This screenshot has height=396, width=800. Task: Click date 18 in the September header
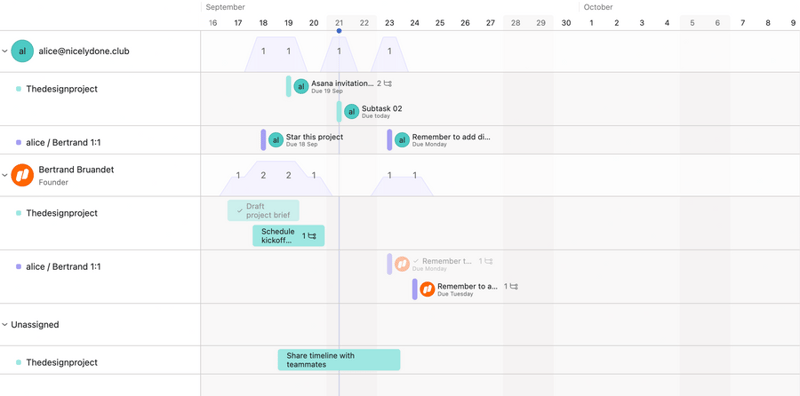(263, 22)
